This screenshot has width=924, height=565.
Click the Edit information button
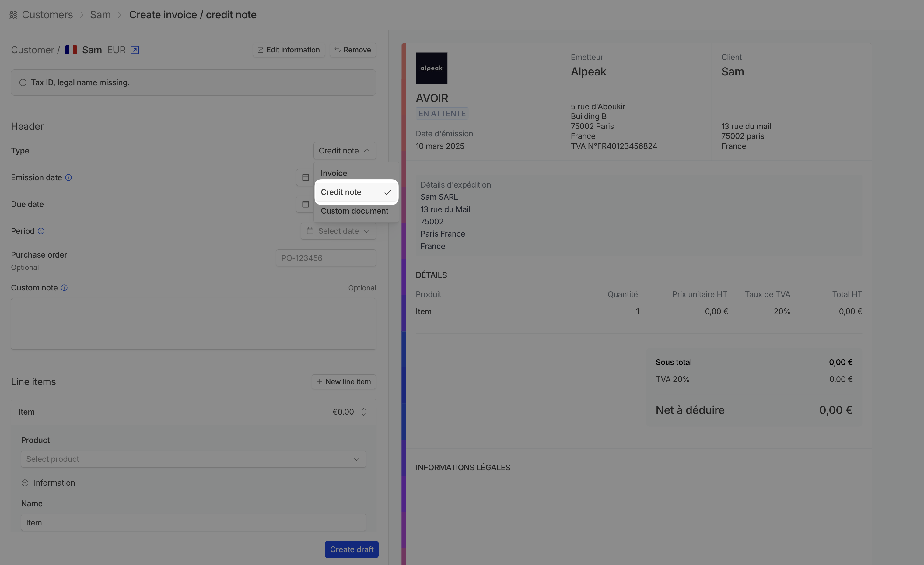[x=289, y=50]
